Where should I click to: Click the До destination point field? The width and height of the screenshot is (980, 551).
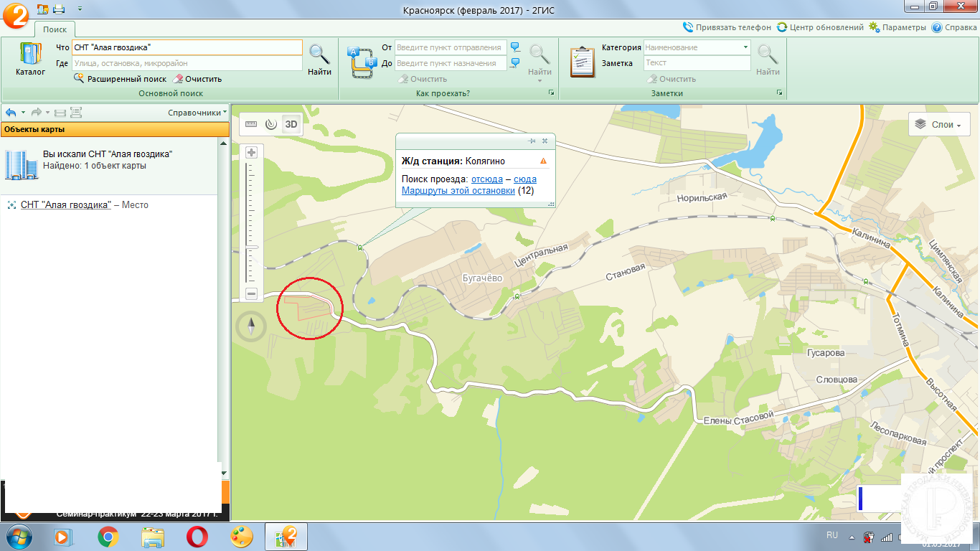point(451,63)
